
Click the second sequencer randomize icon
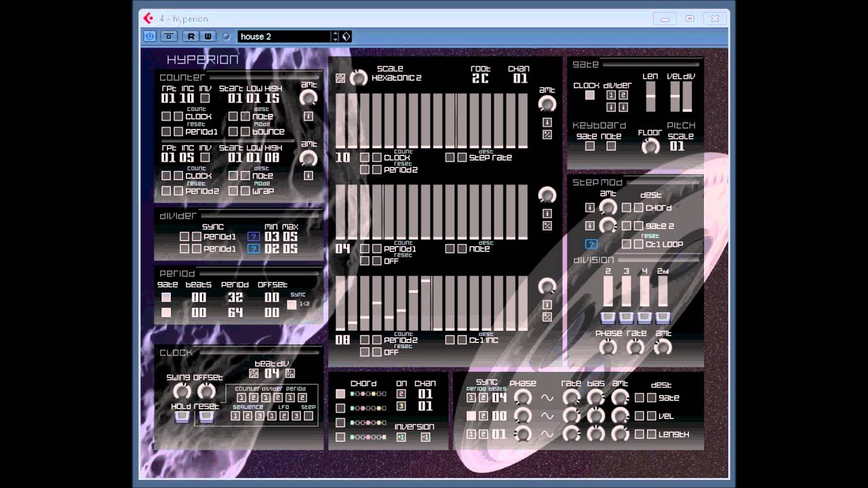point(547,226)
